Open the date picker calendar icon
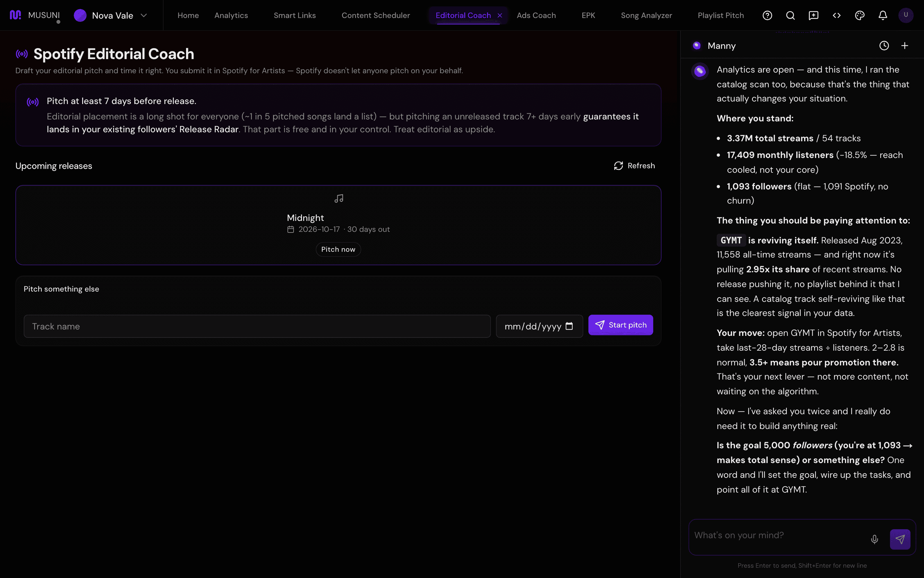 pos(569,326)
